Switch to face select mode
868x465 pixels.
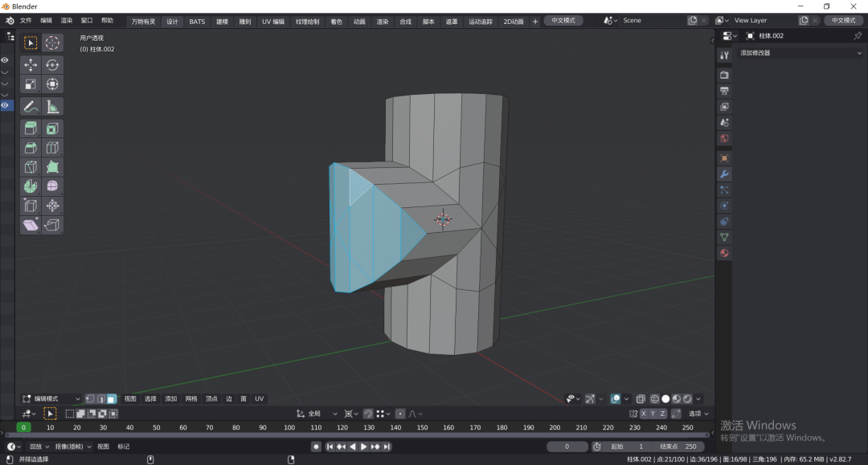(x=111, y=399)
